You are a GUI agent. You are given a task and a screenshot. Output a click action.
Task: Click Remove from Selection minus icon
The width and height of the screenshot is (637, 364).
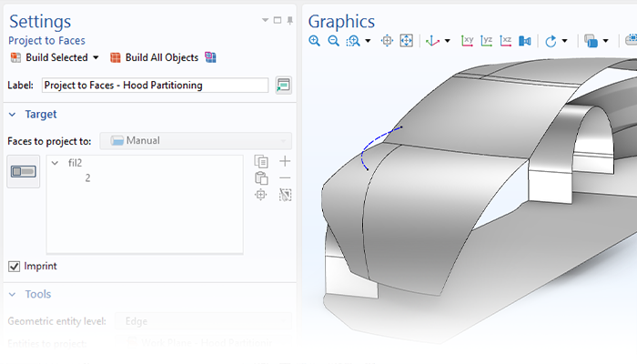pyautogui.click(x=285, y=178)
